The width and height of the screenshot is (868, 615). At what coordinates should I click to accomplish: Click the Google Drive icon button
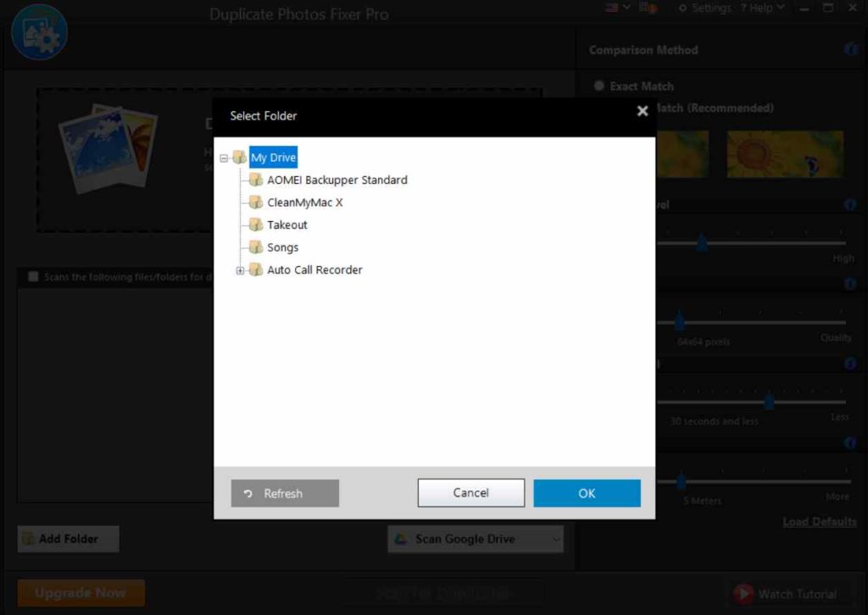pyautogui.click(x=401, y=539)
